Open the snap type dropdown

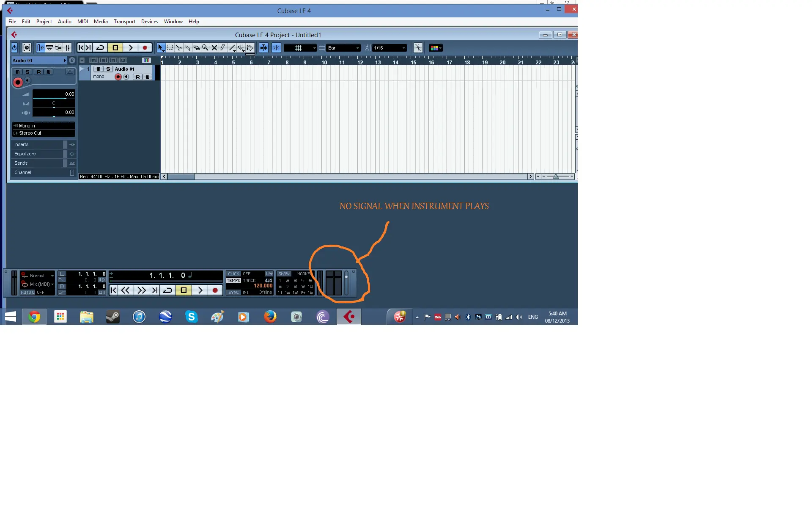click(x=300, y=48)
